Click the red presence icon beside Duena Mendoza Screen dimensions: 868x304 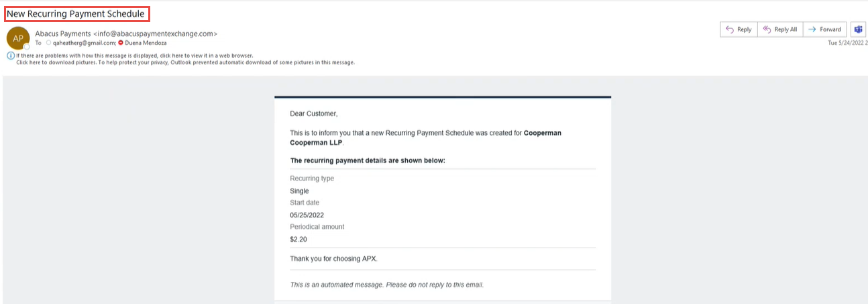point(121,43)
